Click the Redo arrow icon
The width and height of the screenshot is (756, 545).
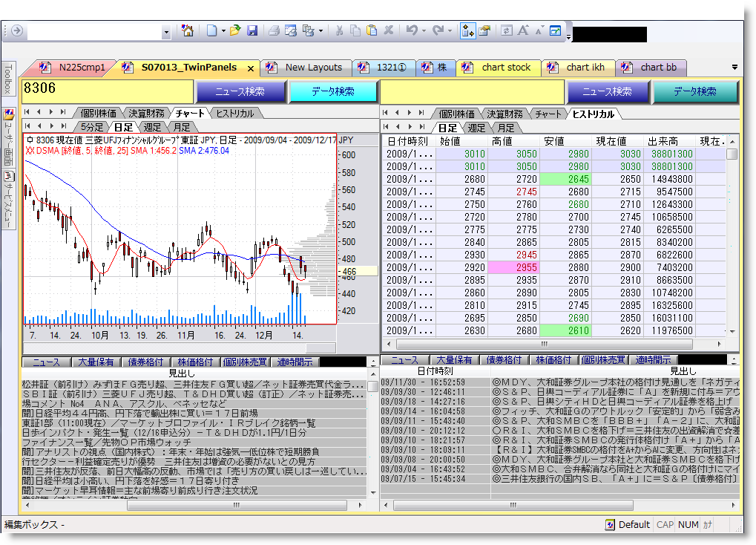coord(438,30)
